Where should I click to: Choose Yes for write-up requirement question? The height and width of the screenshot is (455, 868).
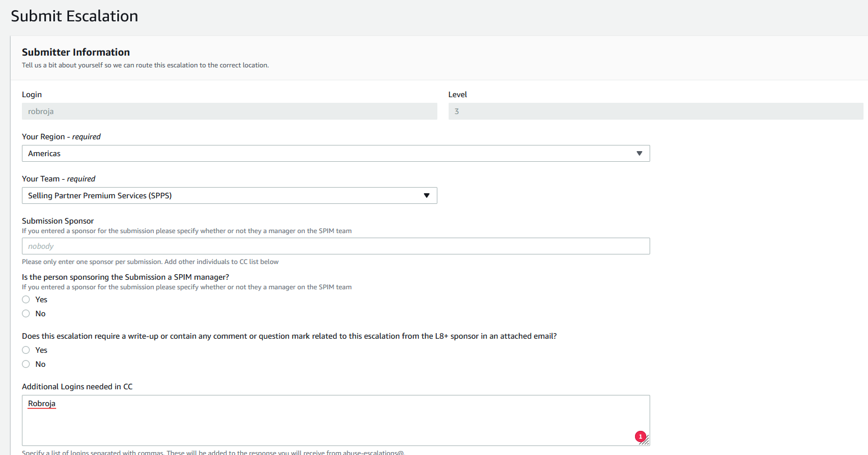26,350
